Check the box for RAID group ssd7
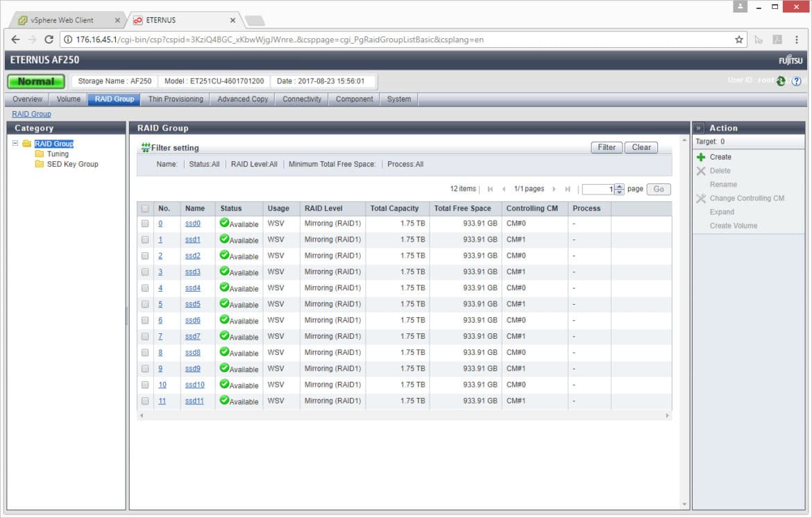The height and width of the screenshot is (518, 812). [145, 336]
